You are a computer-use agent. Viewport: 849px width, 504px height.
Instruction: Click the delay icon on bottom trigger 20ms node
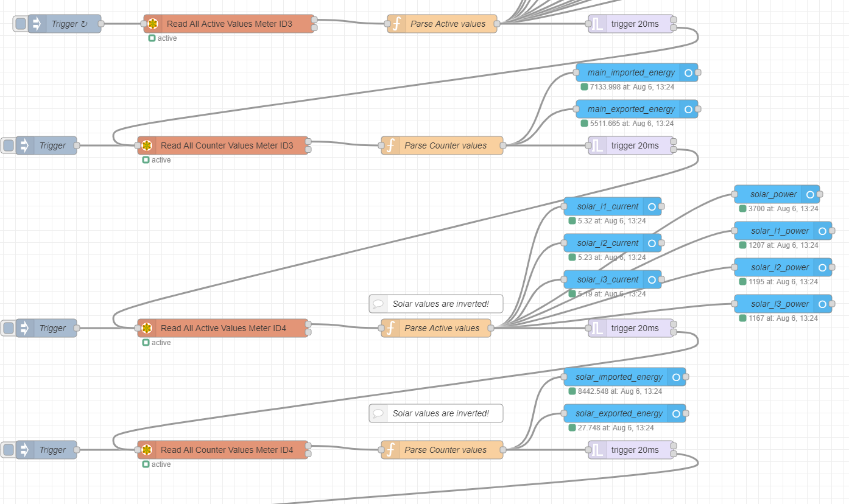pyautogui.click(x=597, y=450)
